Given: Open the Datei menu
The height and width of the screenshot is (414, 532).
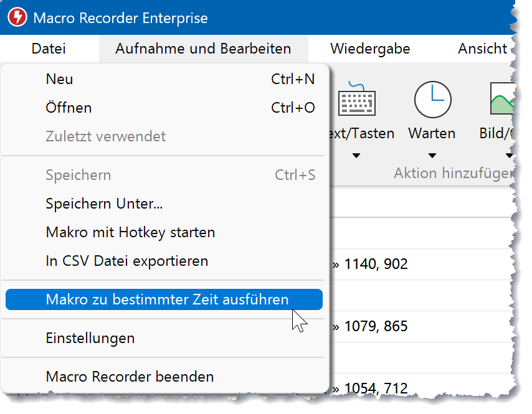Looking at the screenshot, I should tap(49, 49).
